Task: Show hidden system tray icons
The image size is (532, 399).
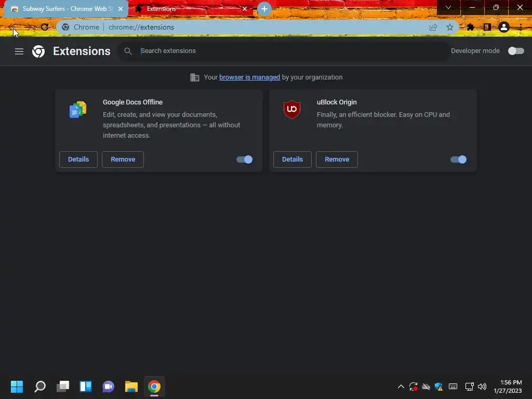Action: point(401,387)
